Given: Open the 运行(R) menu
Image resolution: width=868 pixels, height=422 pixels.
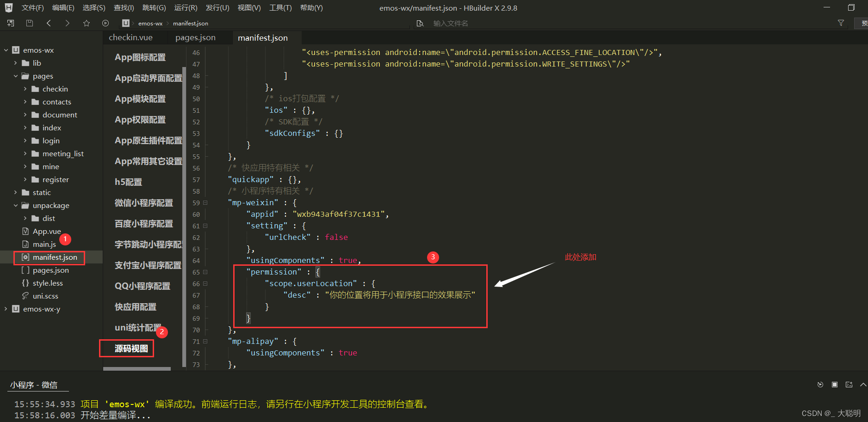Looking at the screenshot, I should coord(186,7).
